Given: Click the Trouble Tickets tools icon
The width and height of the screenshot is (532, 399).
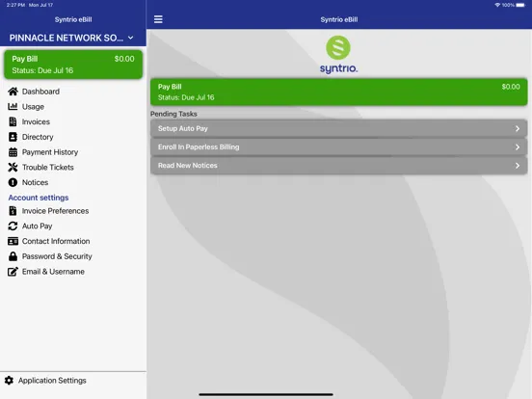Looking at the screenshot, I should pos(13,168).
